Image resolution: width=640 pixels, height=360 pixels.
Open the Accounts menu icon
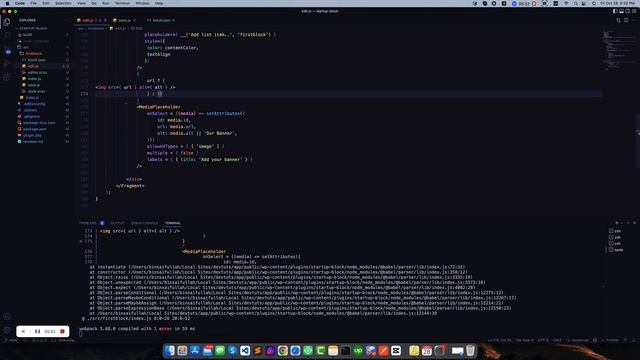point(7,316)
